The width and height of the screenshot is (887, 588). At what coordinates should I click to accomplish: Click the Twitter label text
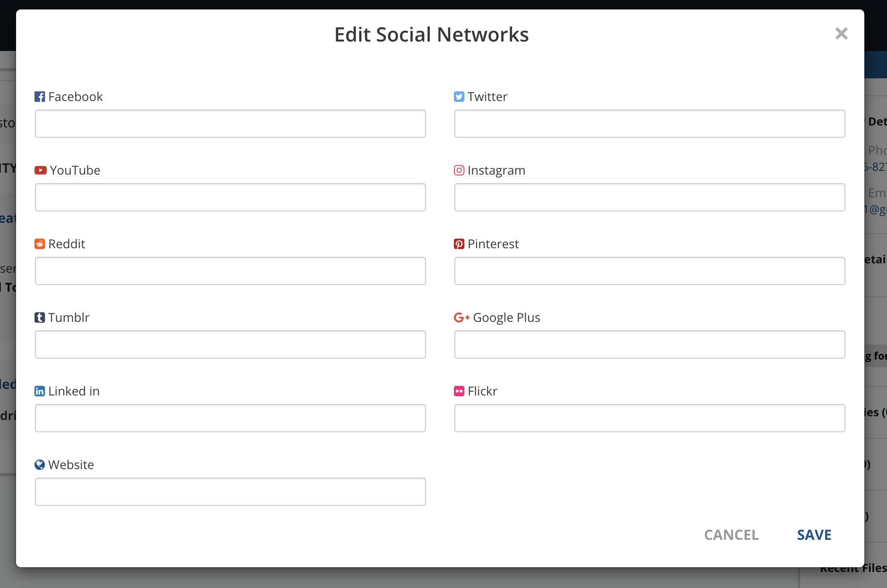pyautogui.click(x=487, y=97)
